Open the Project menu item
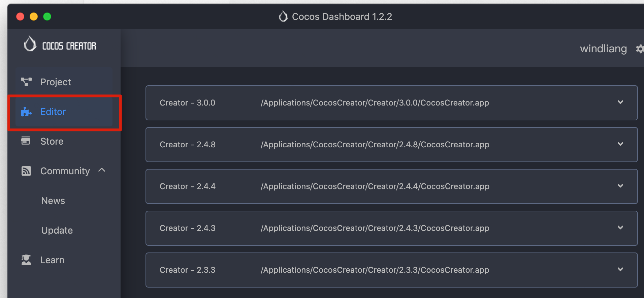This screenshot has height=298, width=644. click(56, 82)
